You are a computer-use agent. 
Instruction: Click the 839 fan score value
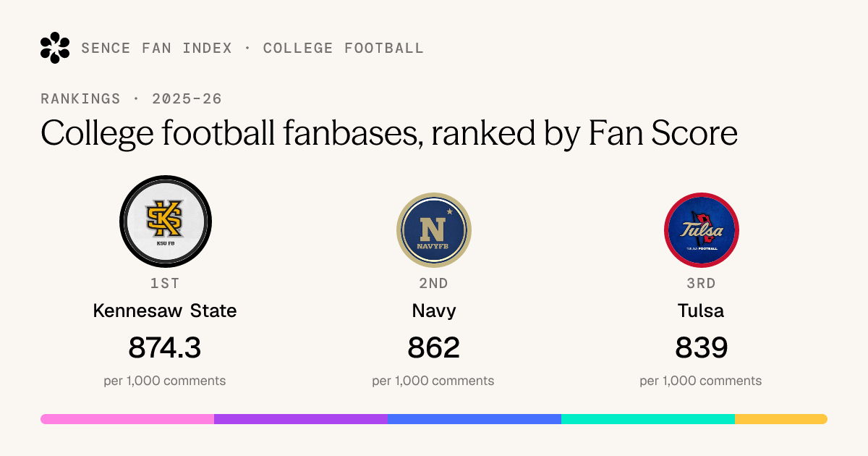[701, 348]
